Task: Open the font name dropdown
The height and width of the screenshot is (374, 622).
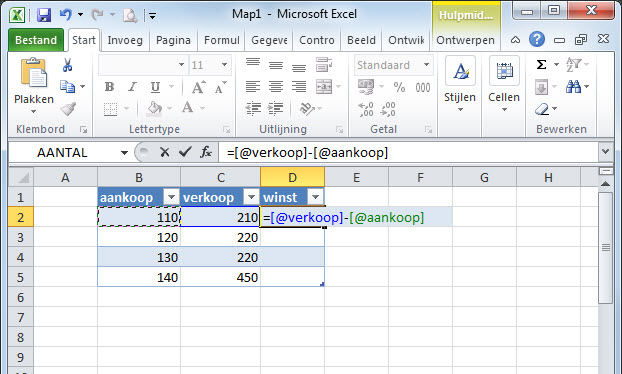Action: (x=181, y=65)
